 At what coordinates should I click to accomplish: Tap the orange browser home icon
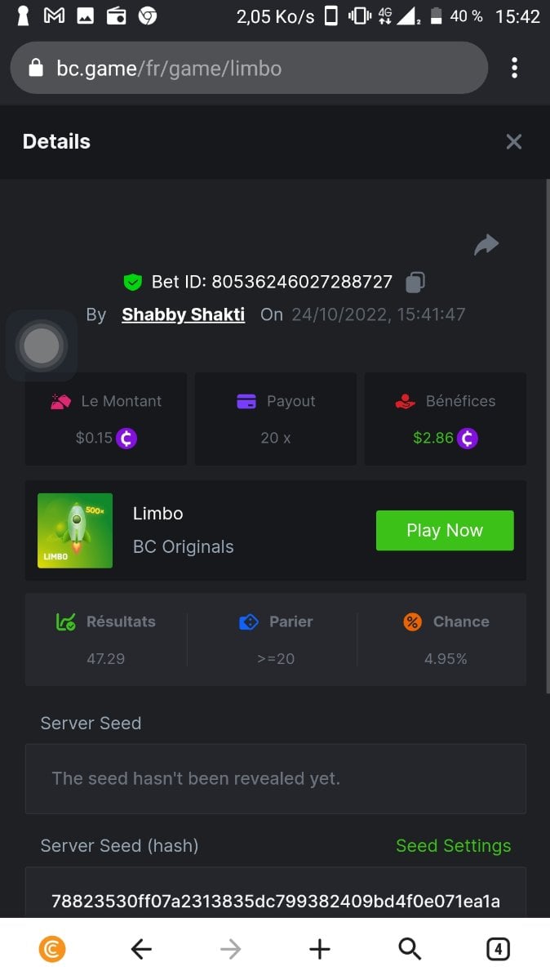click(x=52, y=948)
